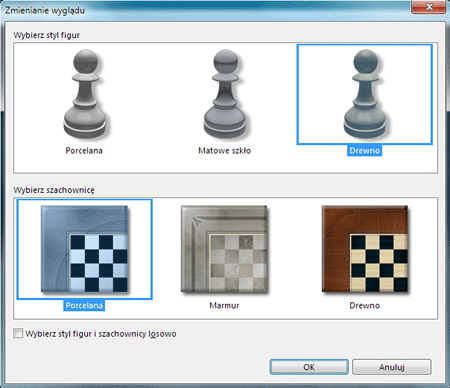Click the Porcelana label under the pawn

[x=84, y=151]
